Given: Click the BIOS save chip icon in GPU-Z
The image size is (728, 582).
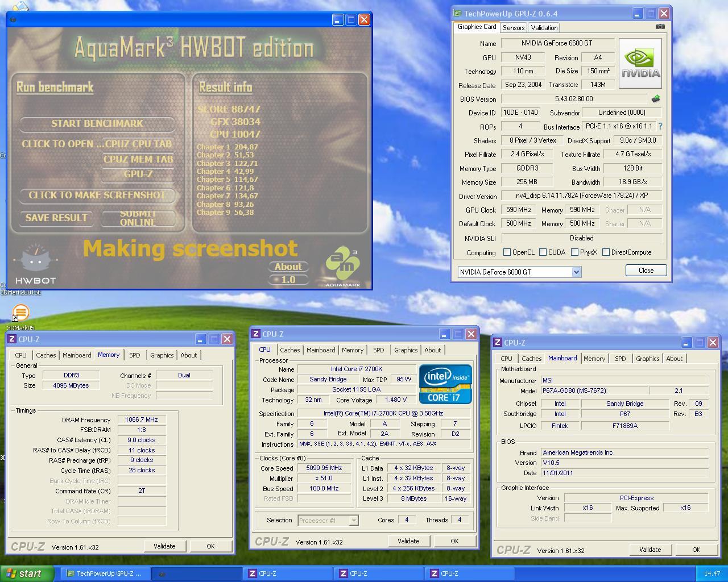Looking at the screenshot, I should coord(656,98).
